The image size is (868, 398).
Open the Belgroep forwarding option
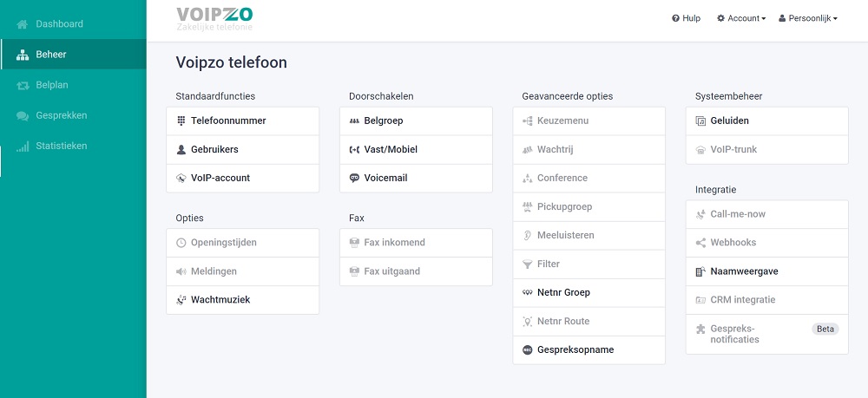point(416,121)
